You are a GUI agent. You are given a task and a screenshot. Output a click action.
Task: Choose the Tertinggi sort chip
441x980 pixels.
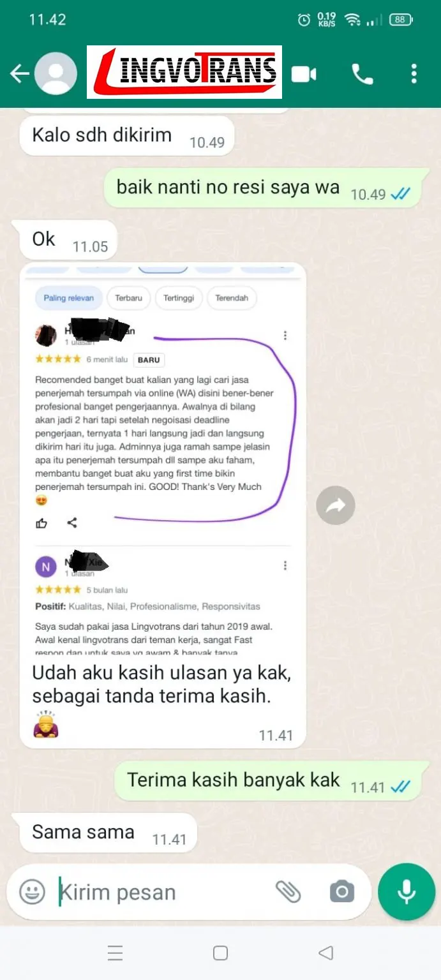(179, 298)
